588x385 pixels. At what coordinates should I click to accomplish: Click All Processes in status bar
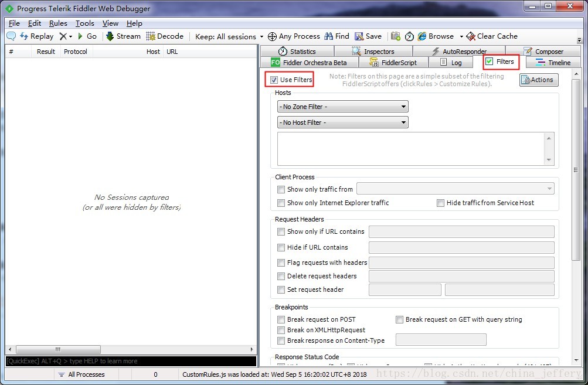81,374
